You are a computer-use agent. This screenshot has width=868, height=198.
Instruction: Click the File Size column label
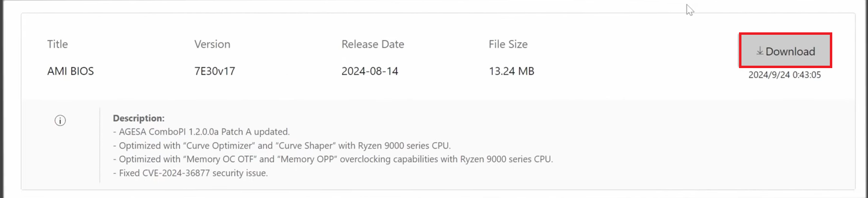tap(508, 44)
